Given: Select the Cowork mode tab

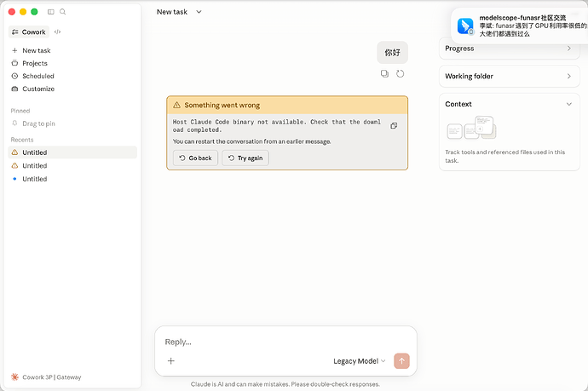Looking at the screenshot, I should point(29,32).
